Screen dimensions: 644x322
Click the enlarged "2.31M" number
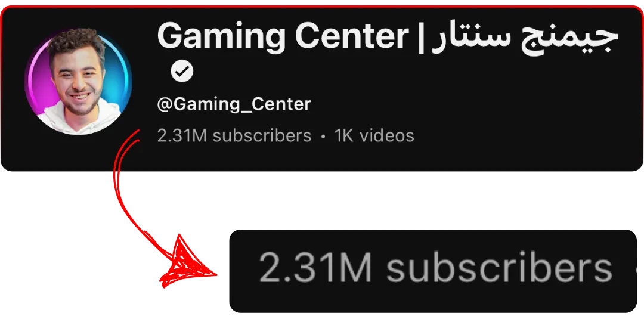[x=315, y=269]
